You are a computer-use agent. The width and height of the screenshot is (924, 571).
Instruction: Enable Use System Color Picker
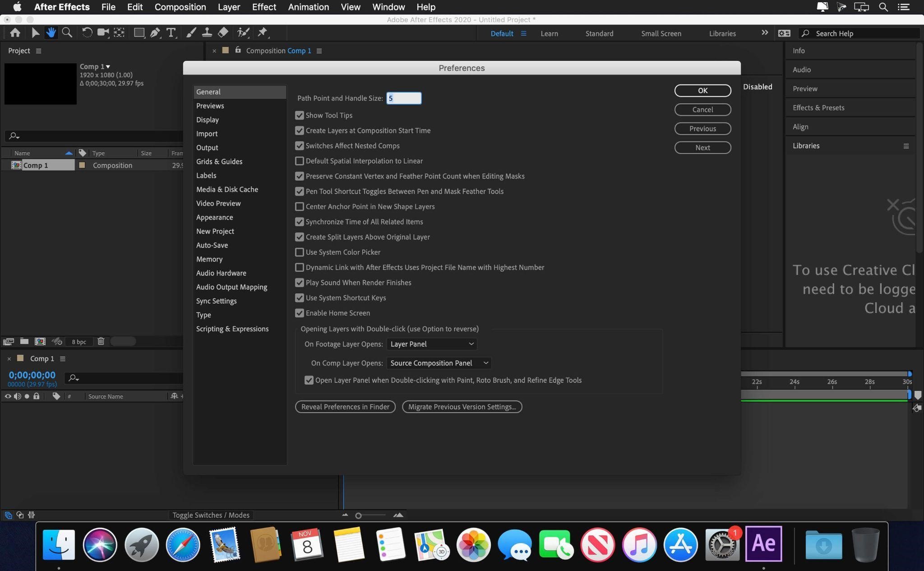(x=300, y=252)
